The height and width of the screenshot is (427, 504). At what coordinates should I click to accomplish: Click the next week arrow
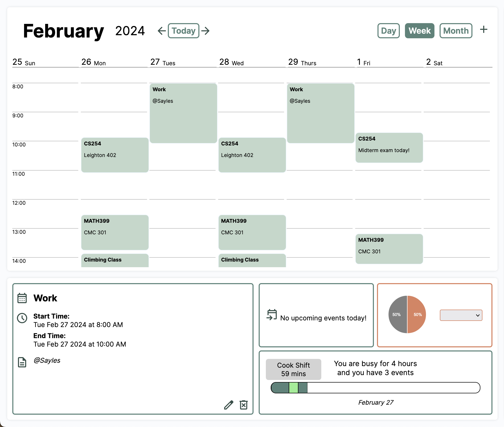206,31
